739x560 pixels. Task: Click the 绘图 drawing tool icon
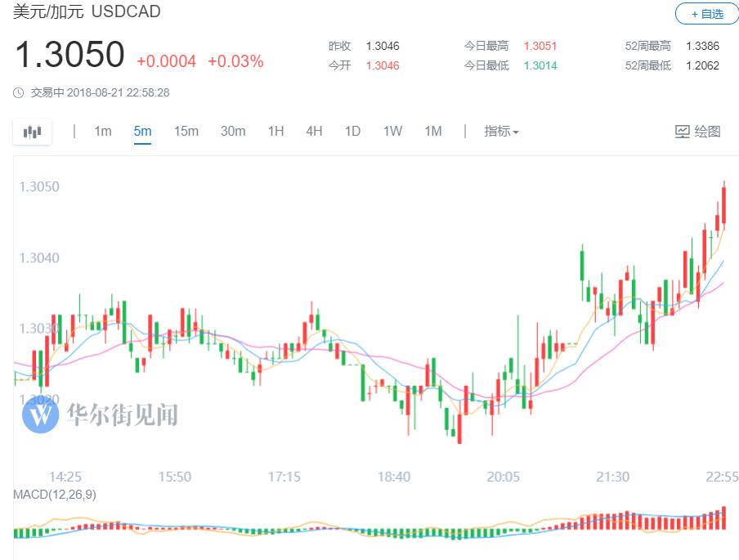pyautogui.click(x=683, y=132)
